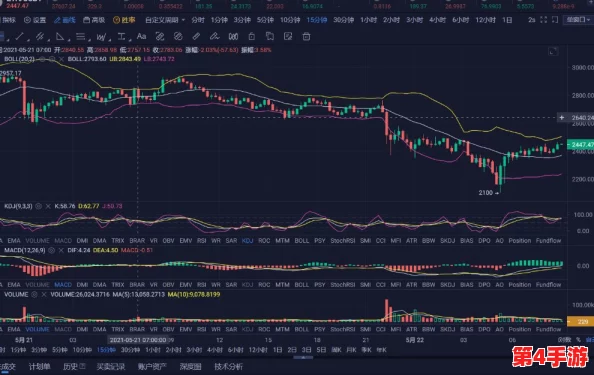Open KDJ indicator settings gear
The width and height of the screenshot is (594, 375).
(38, 206)
